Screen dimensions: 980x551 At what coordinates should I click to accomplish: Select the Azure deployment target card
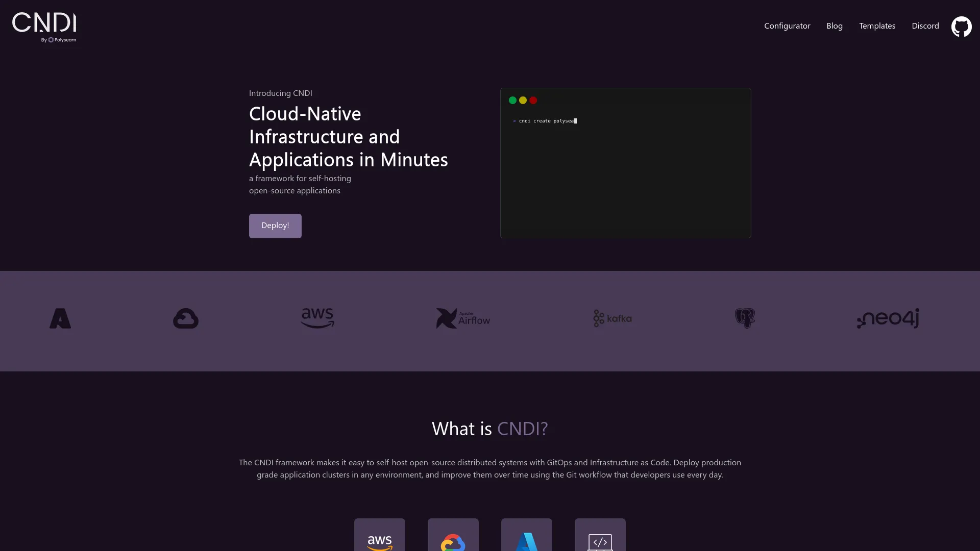pyautogui.click(x=527, y=535)
